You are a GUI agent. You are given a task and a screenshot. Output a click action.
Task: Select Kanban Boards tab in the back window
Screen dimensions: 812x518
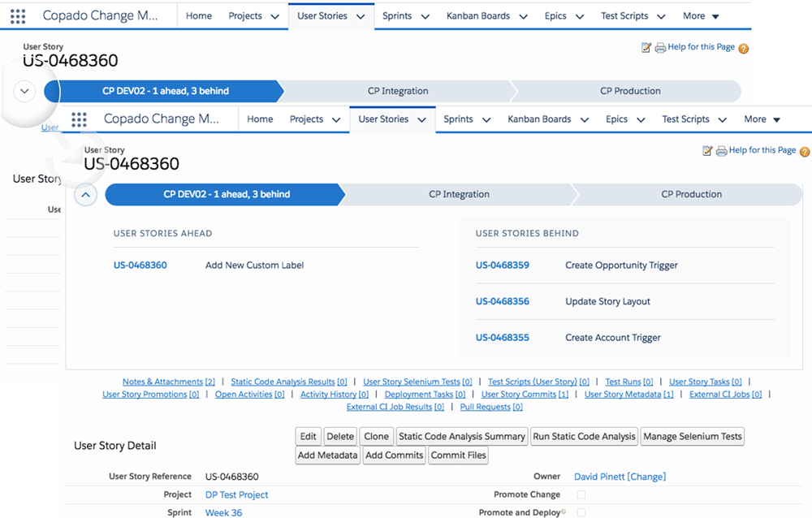[478, 16]
